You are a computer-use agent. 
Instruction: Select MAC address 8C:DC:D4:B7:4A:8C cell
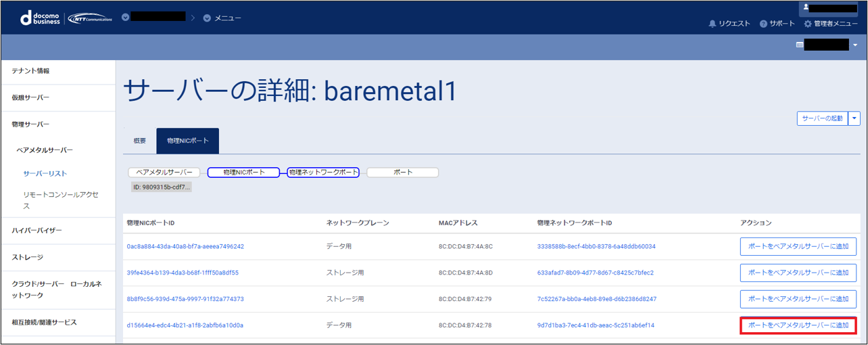[x=466, y=247]
